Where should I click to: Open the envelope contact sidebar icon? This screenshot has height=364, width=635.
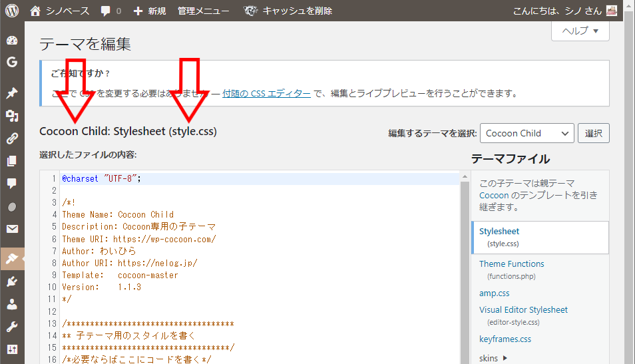[12, 229]
